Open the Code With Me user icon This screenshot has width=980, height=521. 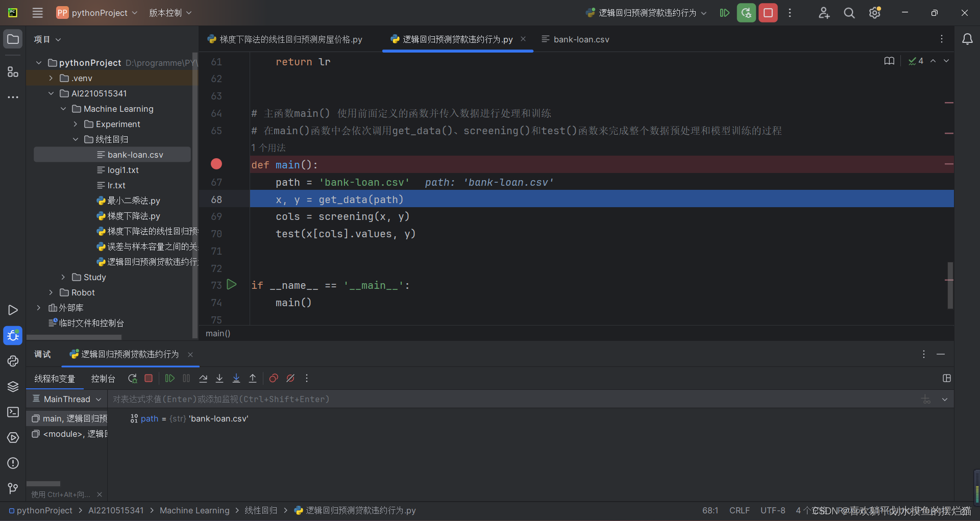tap(824, 13)
